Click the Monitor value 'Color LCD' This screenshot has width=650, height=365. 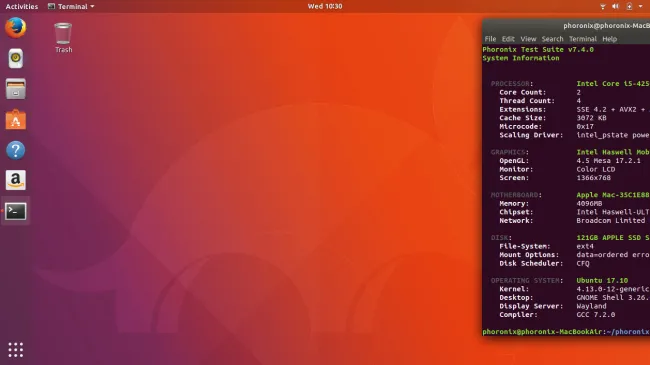coord(596,169)
